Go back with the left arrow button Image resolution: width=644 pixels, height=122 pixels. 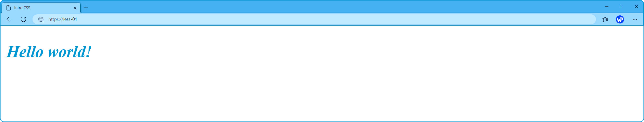9,19
